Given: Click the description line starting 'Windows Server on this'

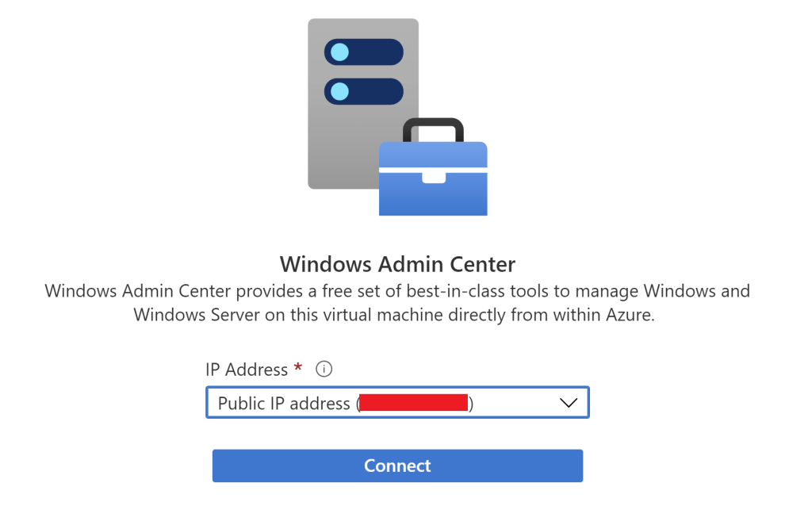Looking at the screenshot, I should click(394, 315).
